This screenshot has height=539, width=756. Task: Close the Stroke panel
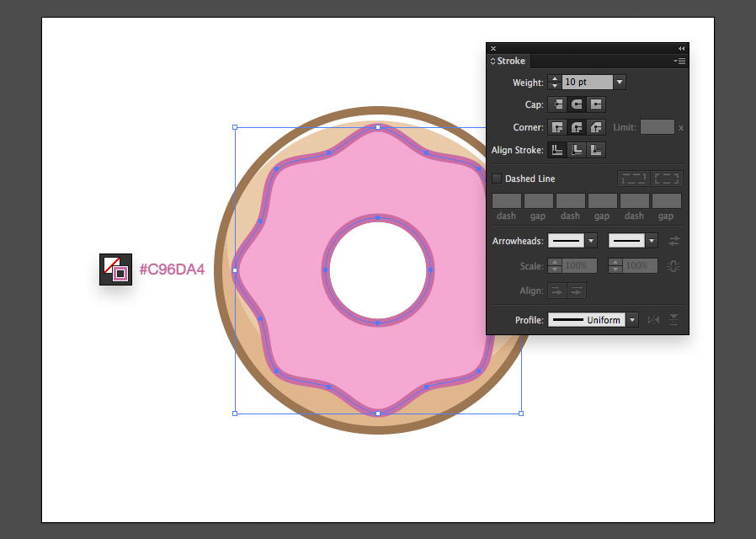point(493,48)
